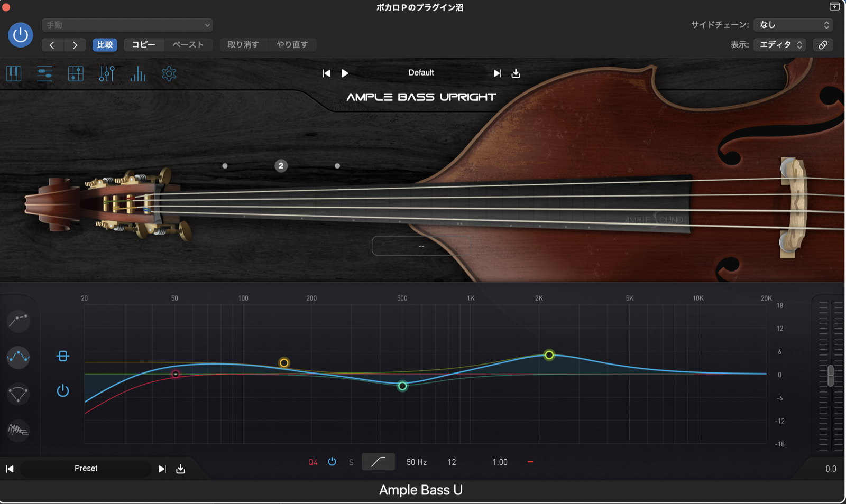Select the compressor curve effect icon

pos(18,320)
